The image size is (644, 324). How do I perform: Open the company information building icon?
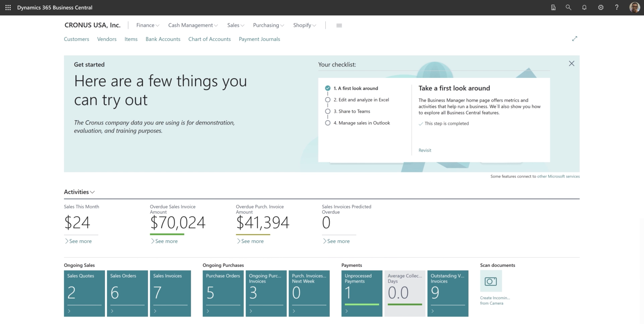click(x=553, y=8)
